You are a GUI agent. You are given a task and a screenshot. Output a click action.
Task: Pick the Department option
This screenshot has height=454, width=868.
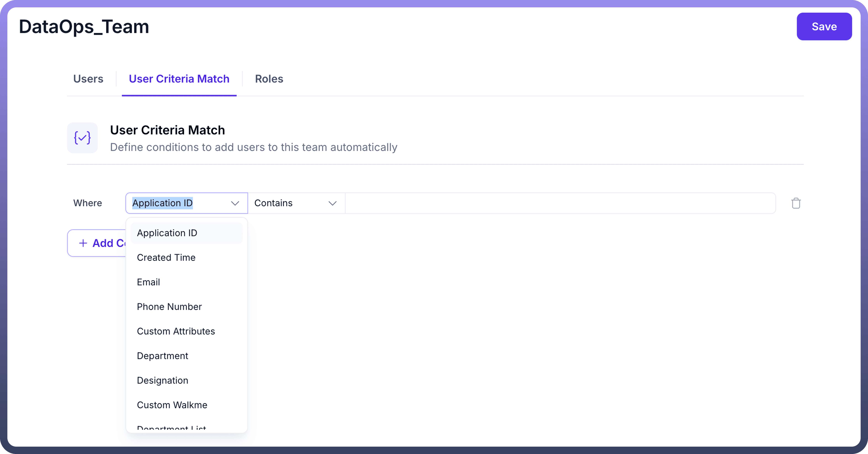[162, 356]
